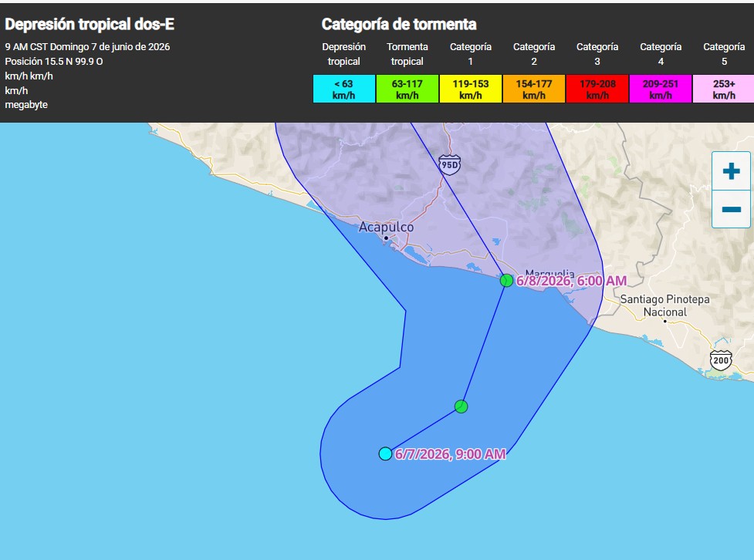
Task: Click the 'Categoría 3' legend label
Action: [597, 54]
